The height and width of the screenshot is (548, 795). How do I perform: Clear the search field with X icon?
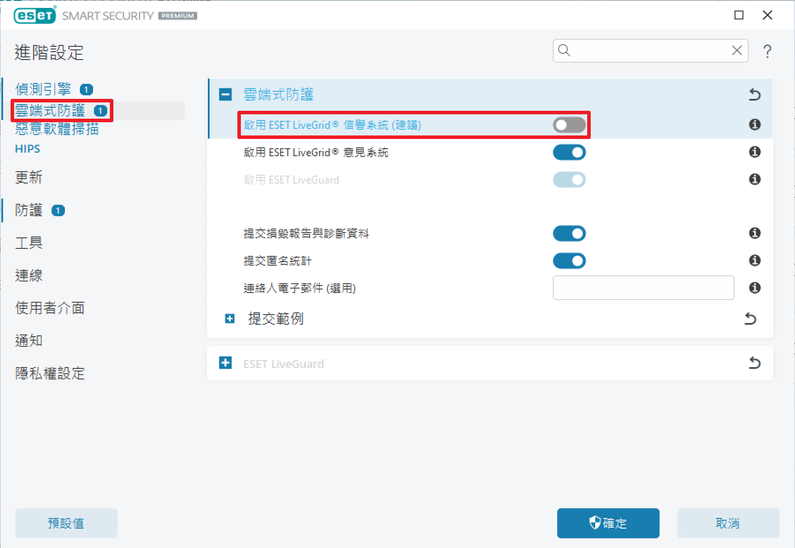tap(737, 50)
